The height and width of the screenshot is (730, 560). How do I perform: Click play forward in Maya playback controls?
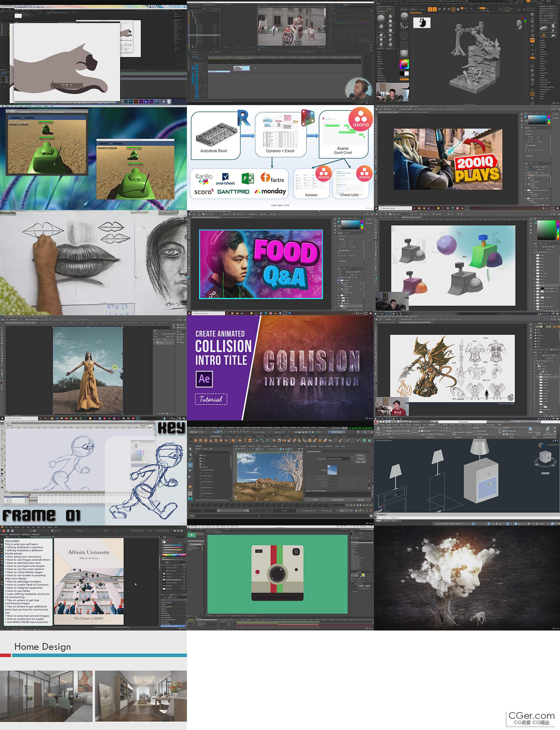click(x=361, y=505)
